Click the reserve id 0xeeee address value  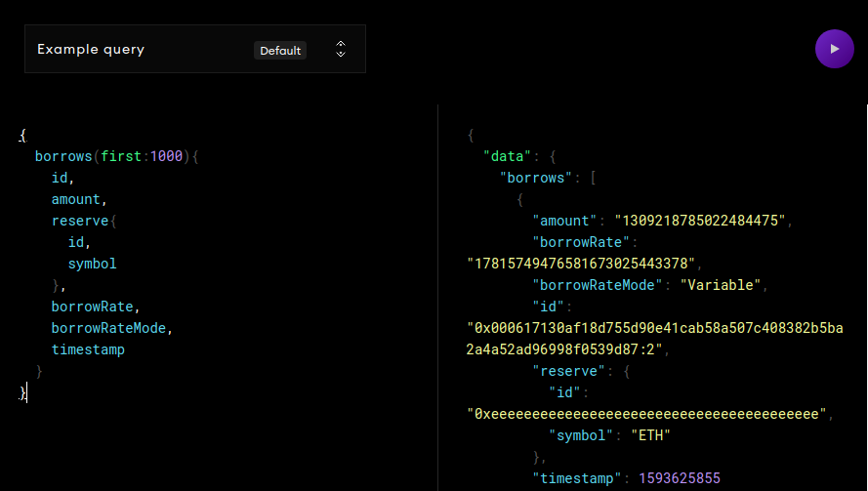click(x=646, y=414)
